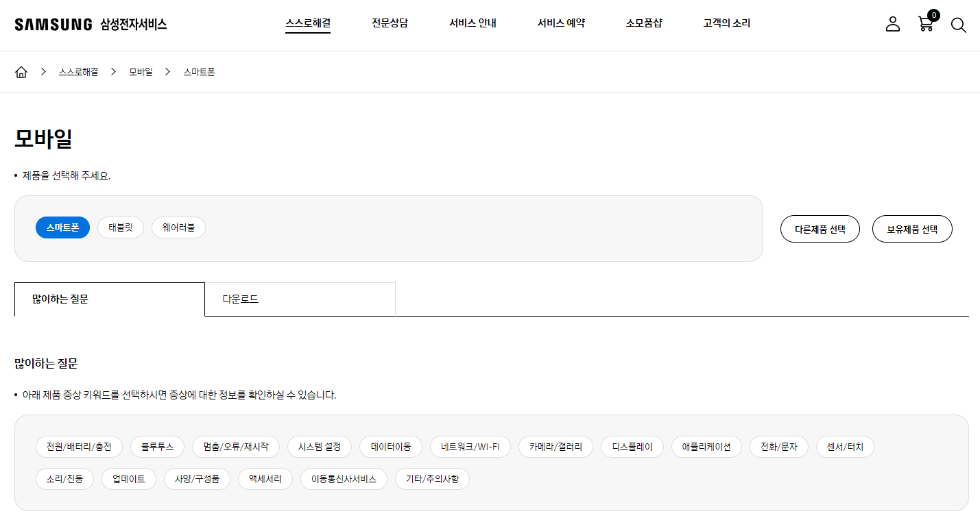Viewport: 980px width, 518px height.
Task: Switch to the 다운로드 tab
Action: [300, 299]
